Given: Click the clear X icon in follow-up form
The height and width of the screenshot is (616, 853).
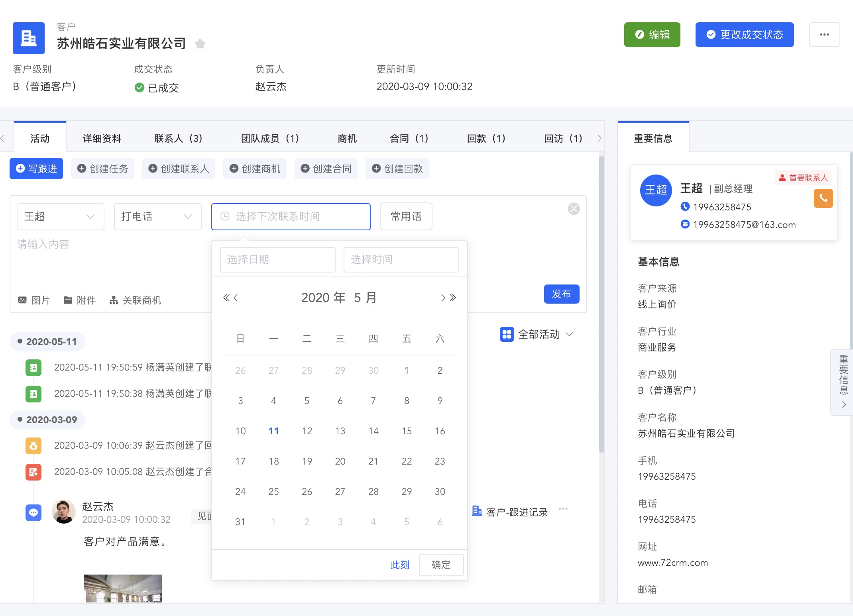Looking at the screenshot, I should click(x=574, y=209).
